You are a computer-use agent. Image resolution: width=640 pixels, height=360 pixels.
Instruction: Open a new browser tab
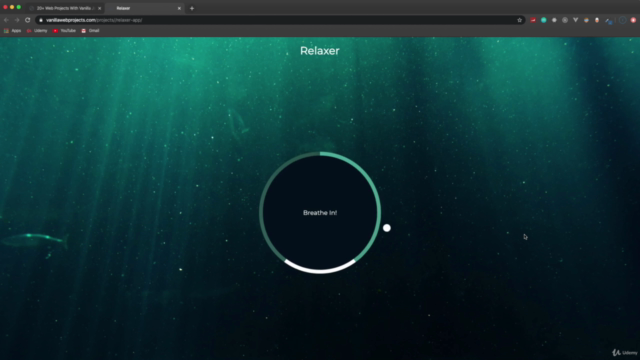192,8
